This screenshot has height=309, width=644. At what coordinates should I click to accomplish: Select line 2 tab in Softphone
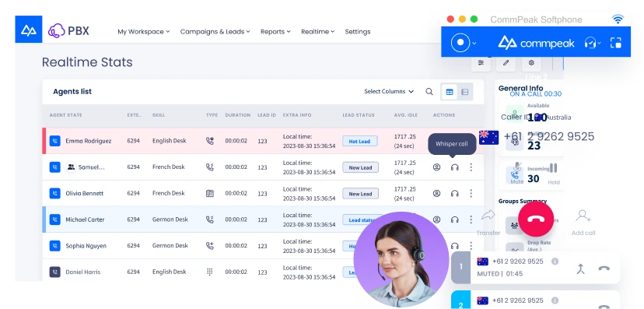point(460,300)
